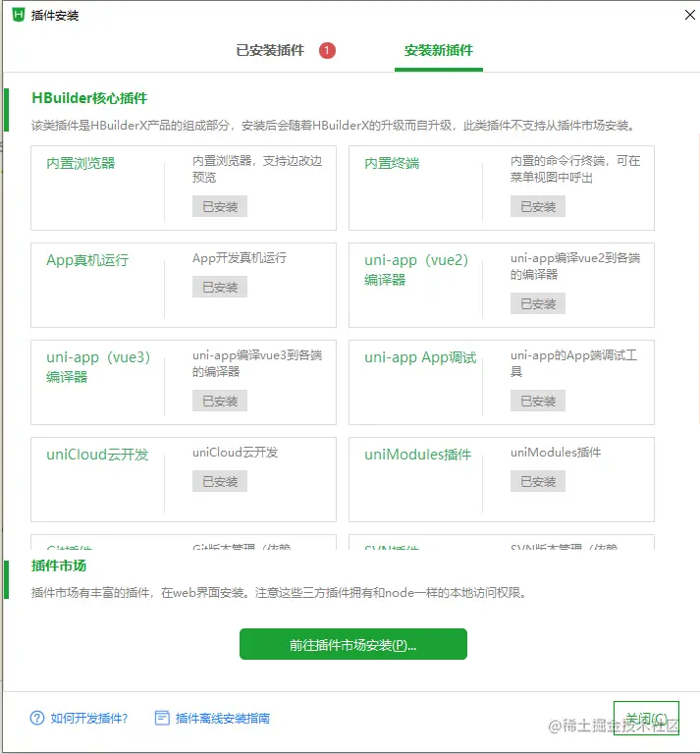Select the 安装新插件 tab
Viewport: 700px width, 754px height.
click(x=439, y=50)
